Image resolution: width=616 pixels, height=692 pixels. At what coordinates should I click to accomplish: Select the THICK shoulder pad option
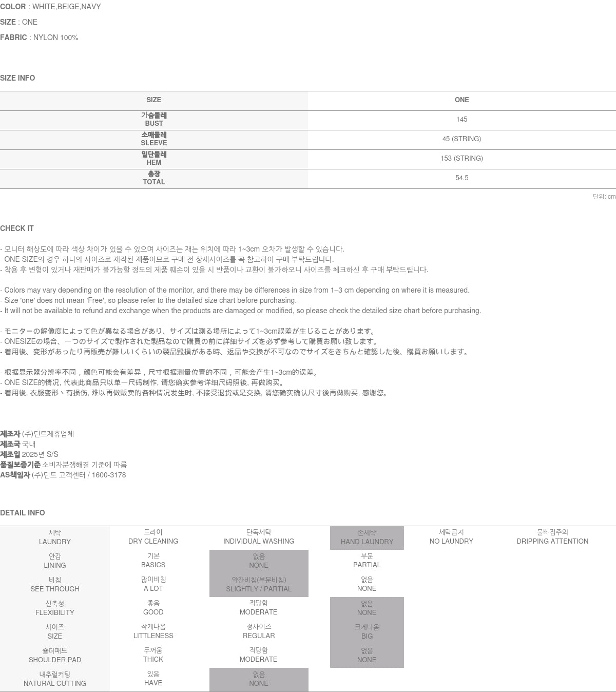pyautogui.click(x=153, y=656)
